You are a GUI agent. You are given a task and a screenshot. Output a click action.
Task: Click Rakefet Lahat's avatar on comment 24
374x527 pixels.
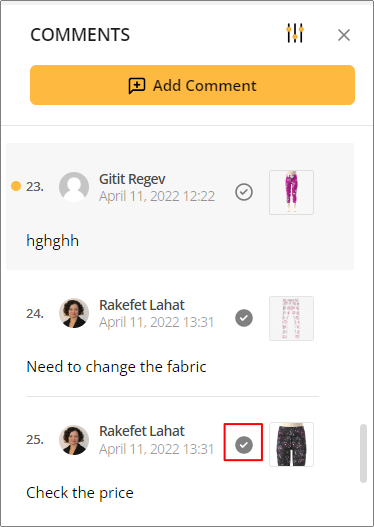[74, 313]
